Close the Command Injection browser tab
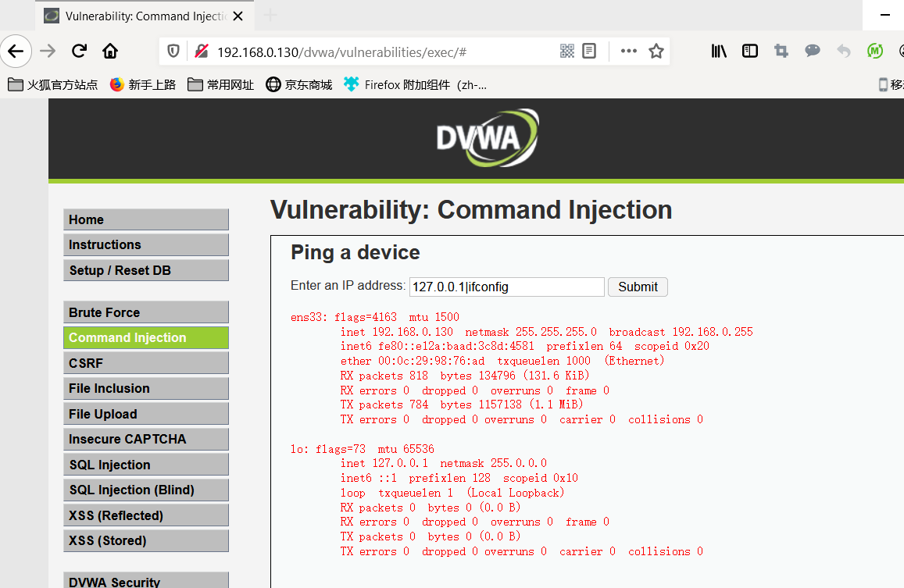Screen dimensions: 904x588 tap(238, 16)
